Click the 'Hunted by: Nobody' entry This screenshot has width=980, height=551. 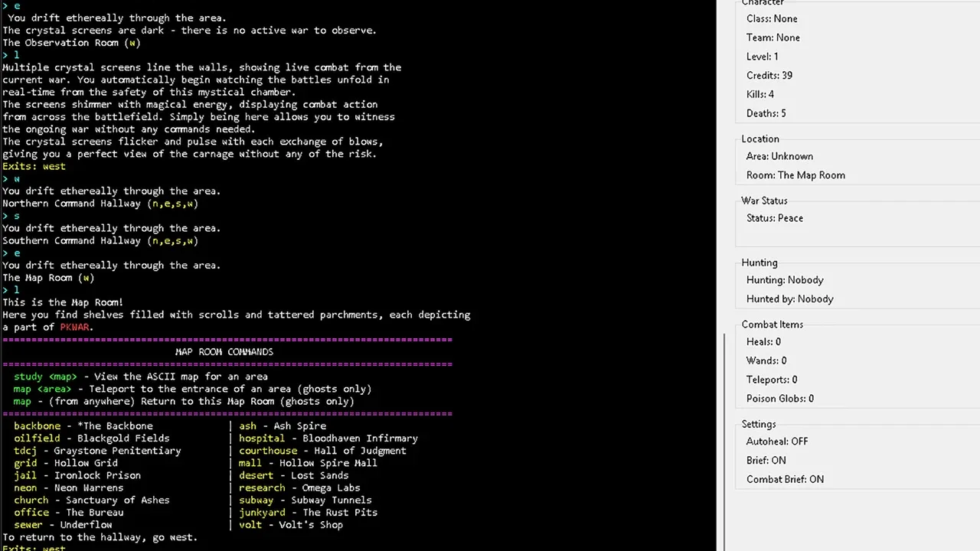790,299
